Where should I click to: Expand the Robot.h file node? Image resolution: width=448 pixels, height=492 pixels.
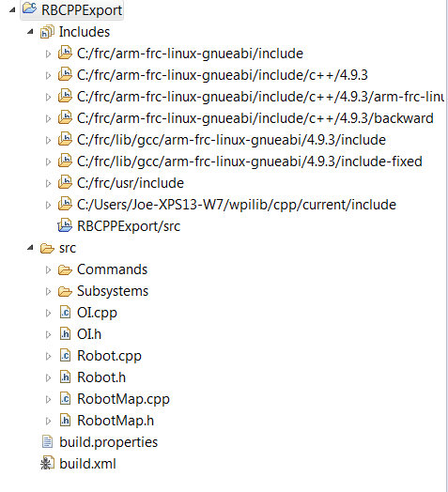pos(48,377)
